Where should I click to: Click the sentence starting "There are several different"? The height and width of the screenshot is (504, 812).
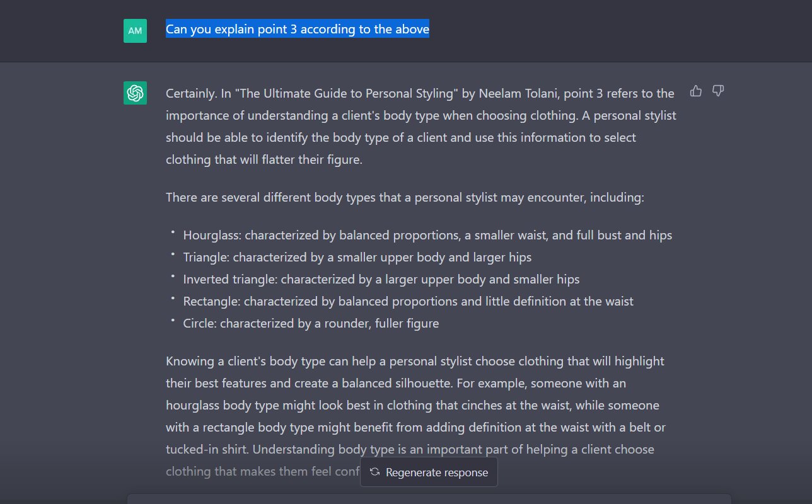click(405, 197)
